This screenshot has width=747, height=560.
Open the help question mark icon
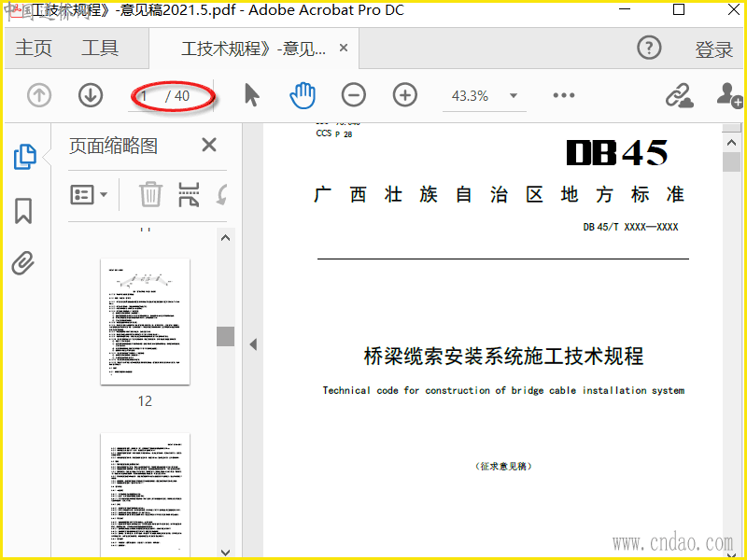(649, 48)
